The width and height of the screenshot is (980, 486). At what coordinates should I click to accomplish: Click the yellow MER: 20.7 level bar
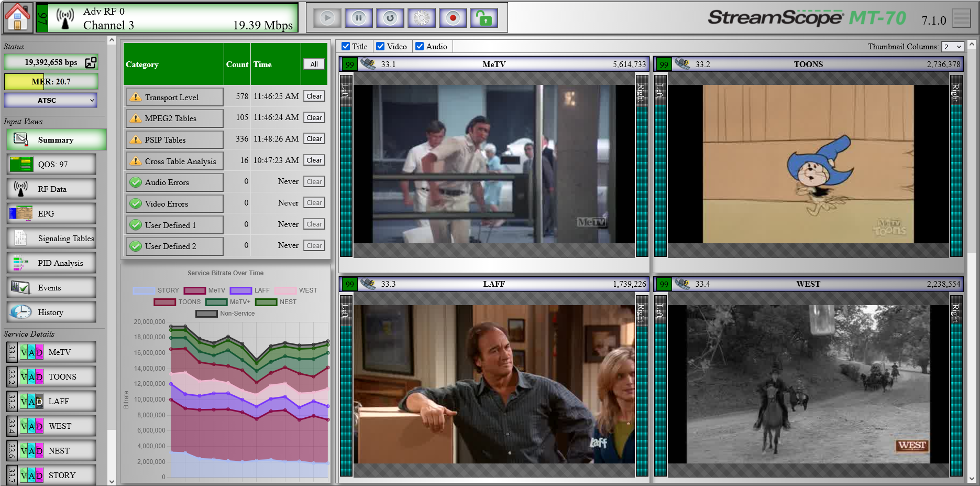point(51,81)
